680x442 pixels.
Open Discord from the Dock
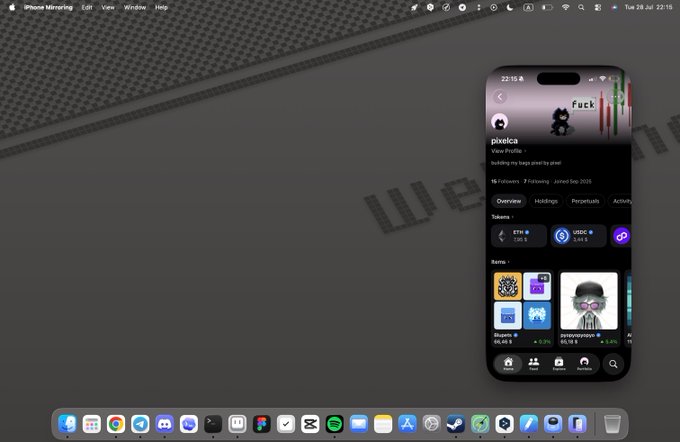coord(165,424)
